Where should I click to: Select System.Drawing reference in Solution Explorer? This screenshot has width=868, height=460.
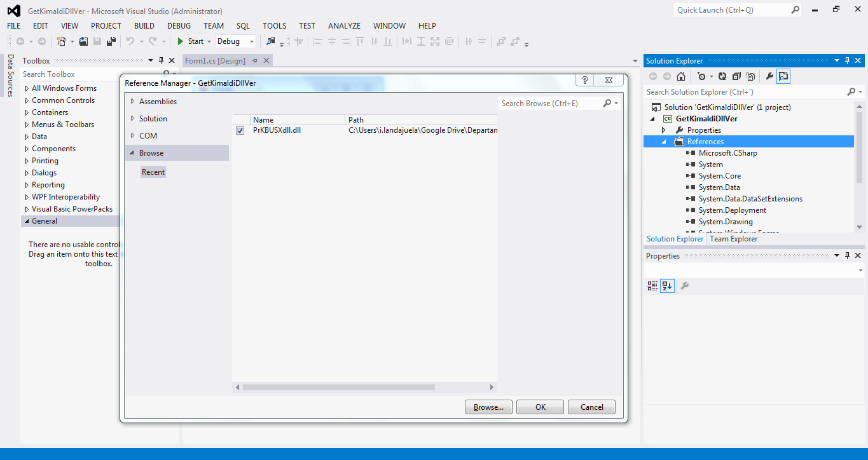coord(726,222)
